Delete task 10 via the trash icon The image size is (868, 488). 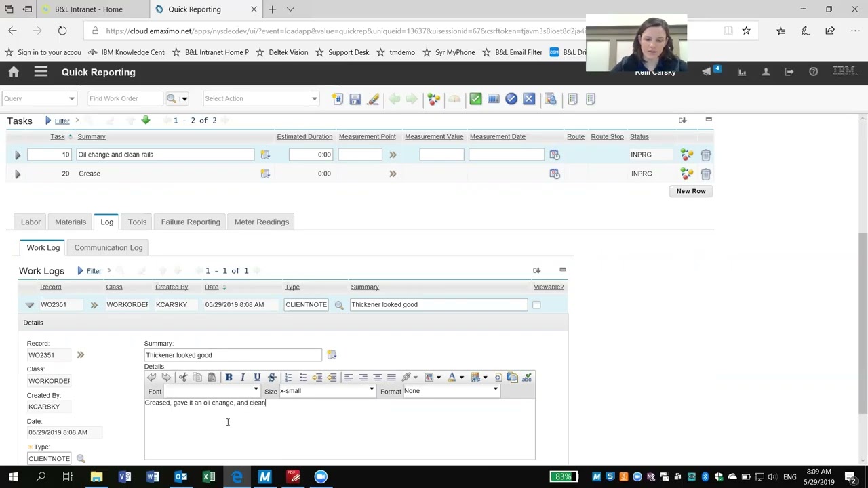tap(705, 155)
